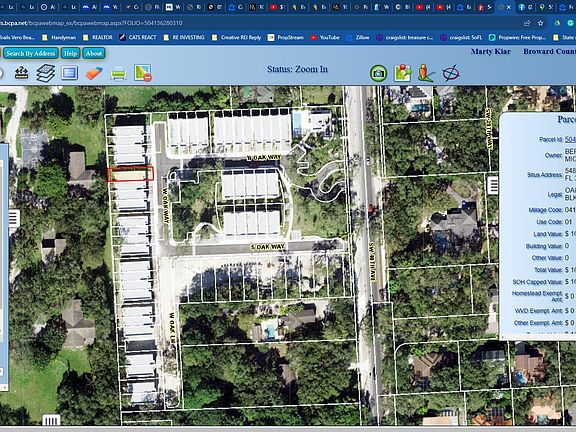Image resolution: width=576 pixels, height=432 pixels.
Task: Click the Search By Address button
Action: coord(31,53)
